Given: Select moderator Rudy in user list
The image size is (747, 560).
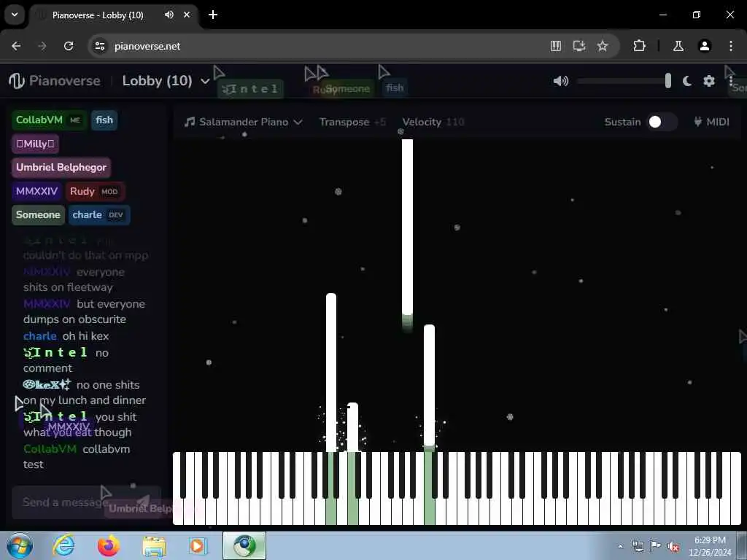Looking at the screenshot, I should [94, 192].
